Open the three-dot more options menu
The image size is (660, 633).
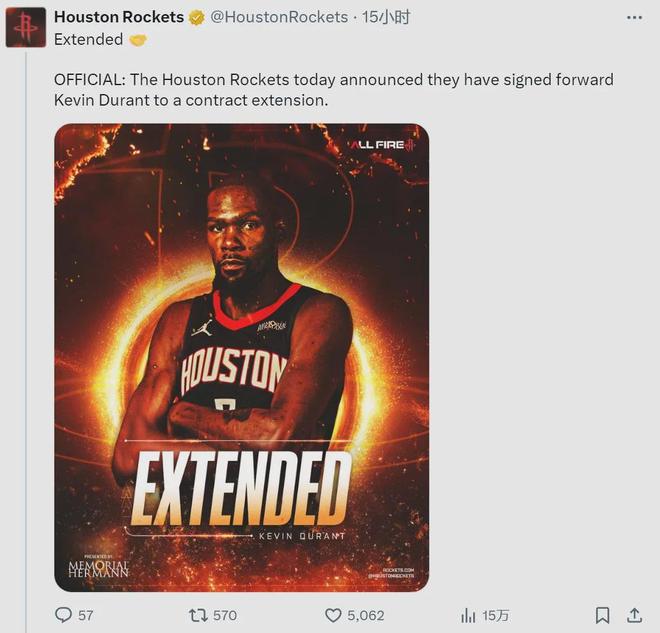coord(634,17)
